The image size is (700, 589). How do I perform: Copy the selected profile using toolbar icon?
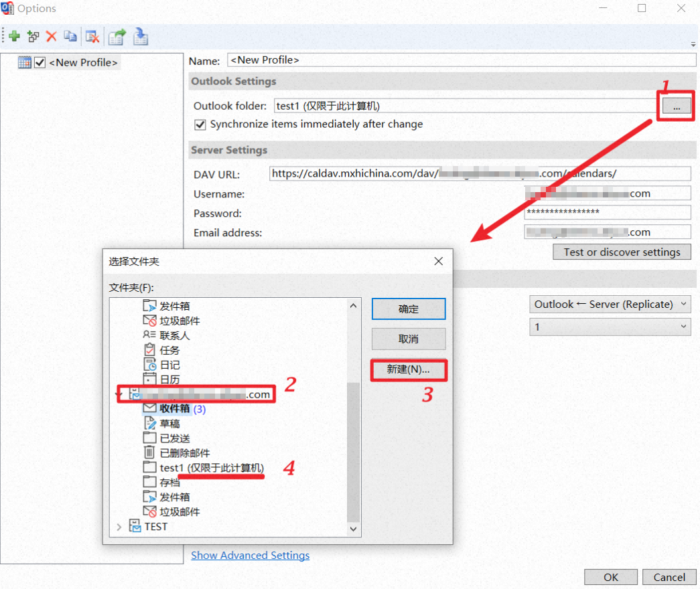(x=70, y=36)
